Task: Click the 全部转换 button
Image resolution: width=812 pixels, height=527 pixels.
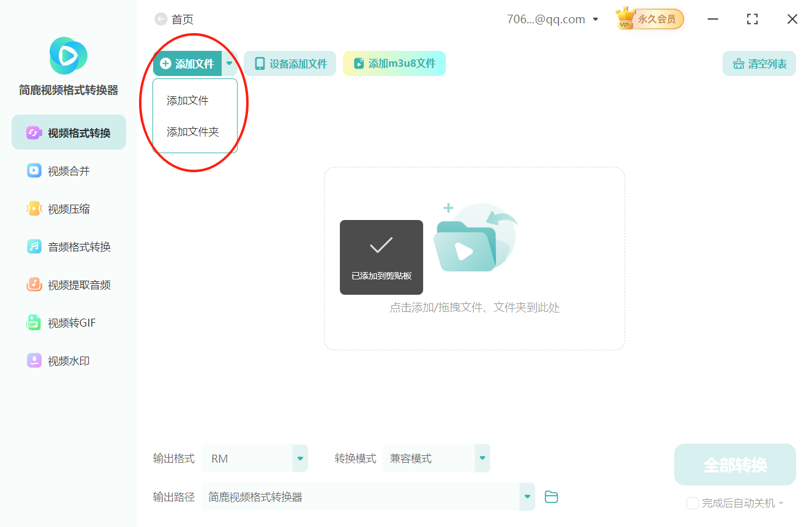Action: [734, 464]
